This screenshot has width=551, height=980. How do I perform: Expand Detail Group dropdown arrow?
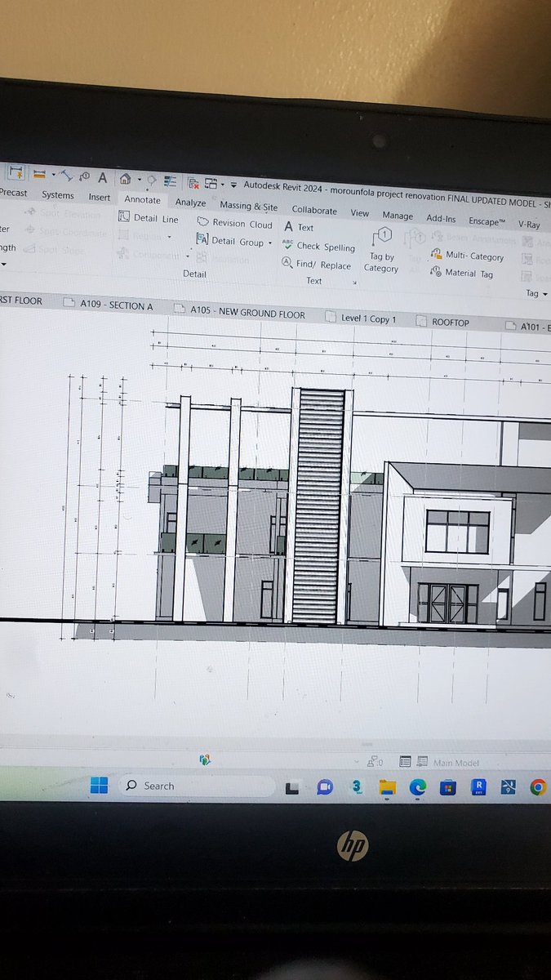point(270,243)
